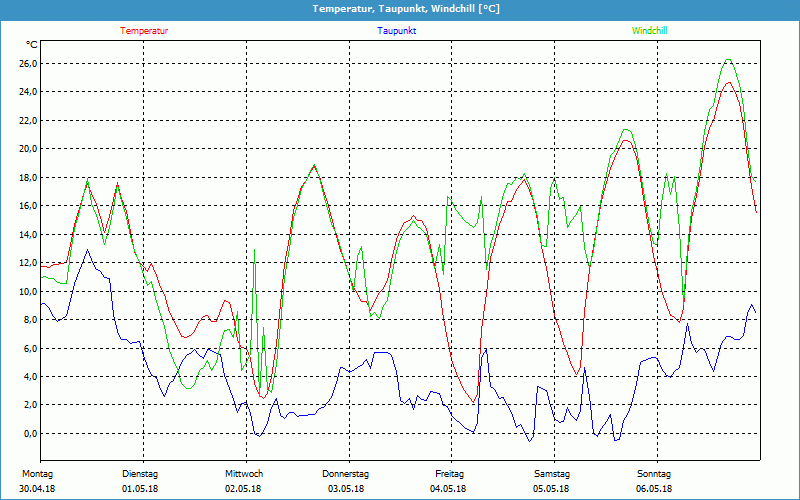Click the red Temperatur legend label
Viewport: 800px width, 500px height.
tap(144, 31)
